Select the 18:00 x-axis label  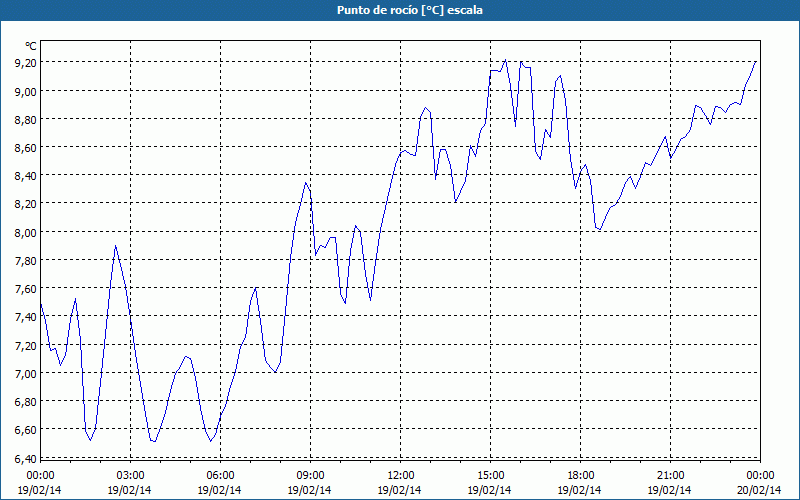(581, 475)
